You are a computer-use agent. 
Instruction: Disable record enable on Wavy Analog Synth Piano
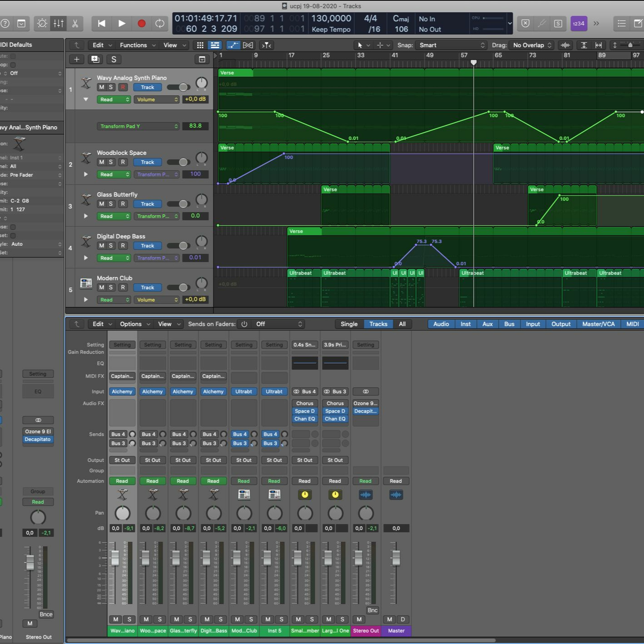coord(123,87)
